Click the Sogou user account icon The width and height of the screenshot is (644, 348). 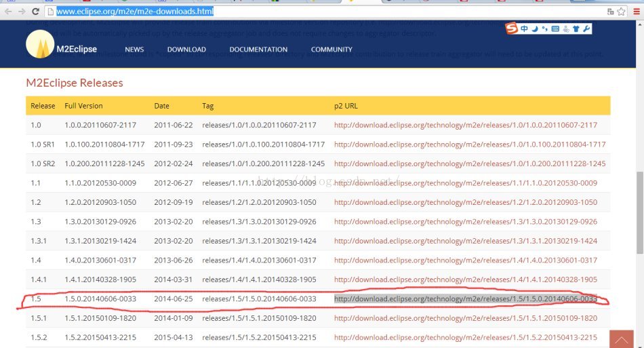[x=566, y=28]
